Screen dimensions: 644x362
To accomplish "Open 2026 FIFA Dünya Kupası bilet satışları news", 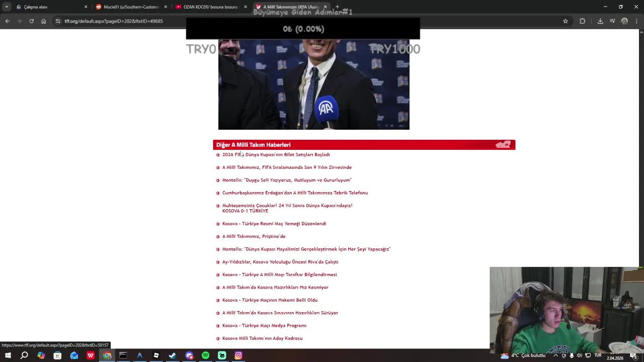I will pos(276,154).
